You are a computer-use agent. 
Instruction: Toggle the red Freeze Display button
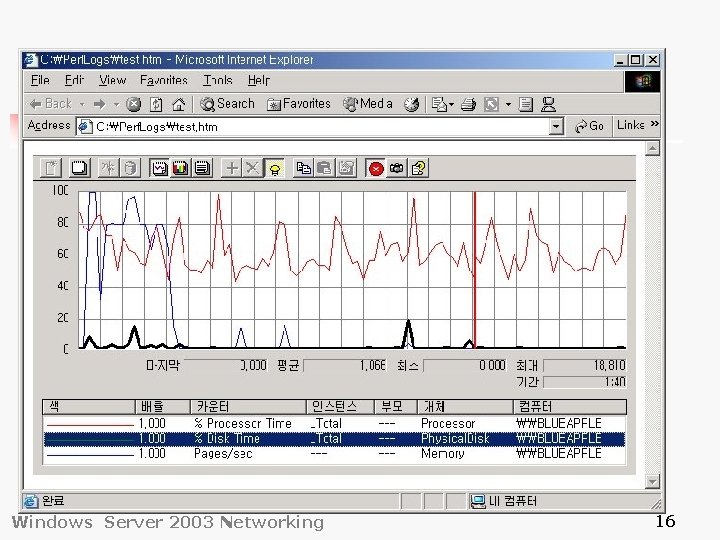pos(376,168)
